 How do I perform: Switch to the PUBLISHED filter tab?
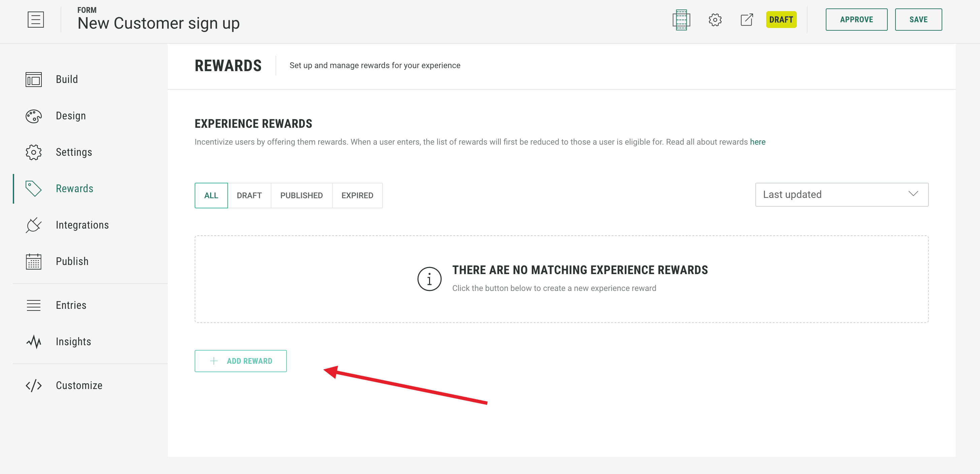click(x=301, y=195)
